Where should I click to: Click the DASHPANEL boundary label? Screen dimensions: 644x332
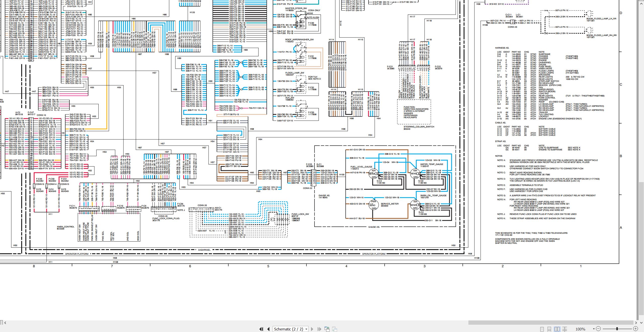coord(204,250)
